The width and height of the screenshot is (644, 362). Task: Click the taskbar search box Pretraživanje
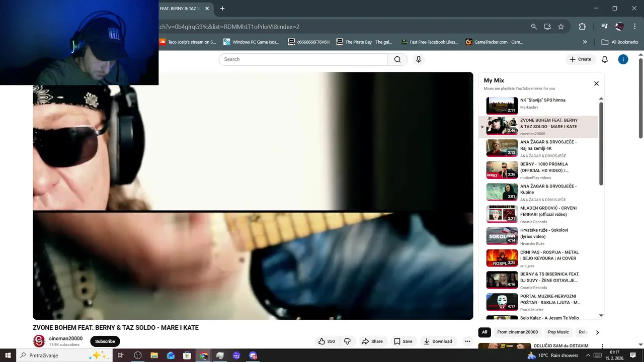coord(64,355)
